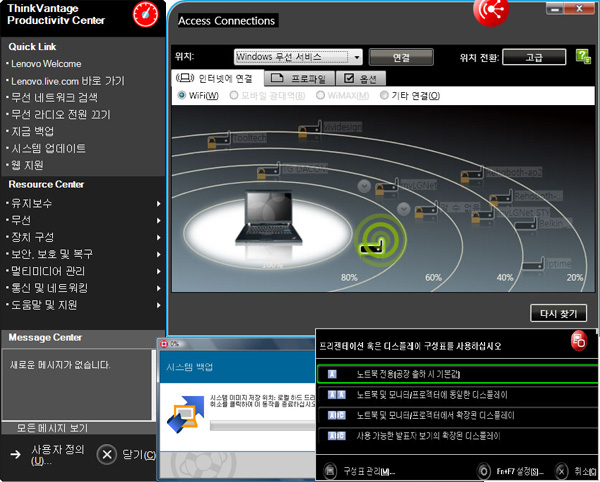This screenshot has width=600, height=482.
Task: Click the backup window's small red title icon
Action: [164, 344]
